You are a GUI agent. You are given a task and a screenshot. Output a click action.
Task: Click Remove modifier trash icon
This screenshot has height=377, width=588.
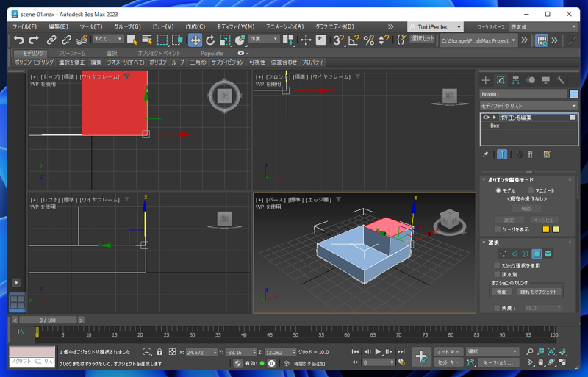tap(530, 154)
